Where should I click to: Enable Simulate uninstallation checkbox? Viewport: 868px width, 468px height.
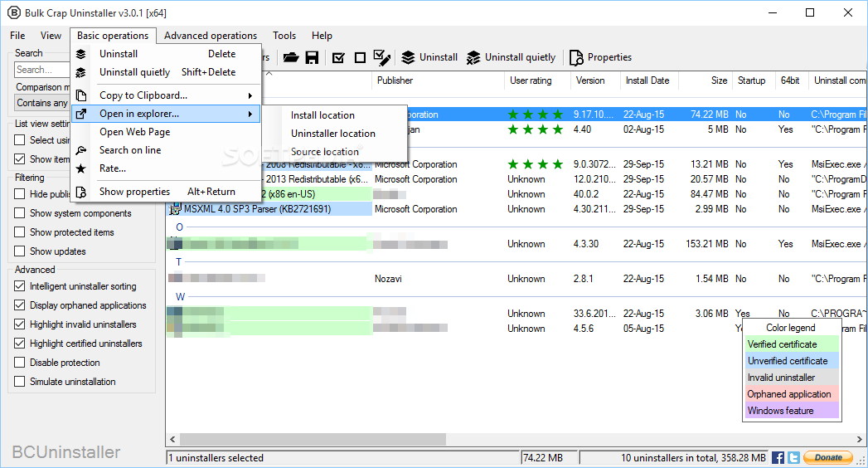[19, 382]
